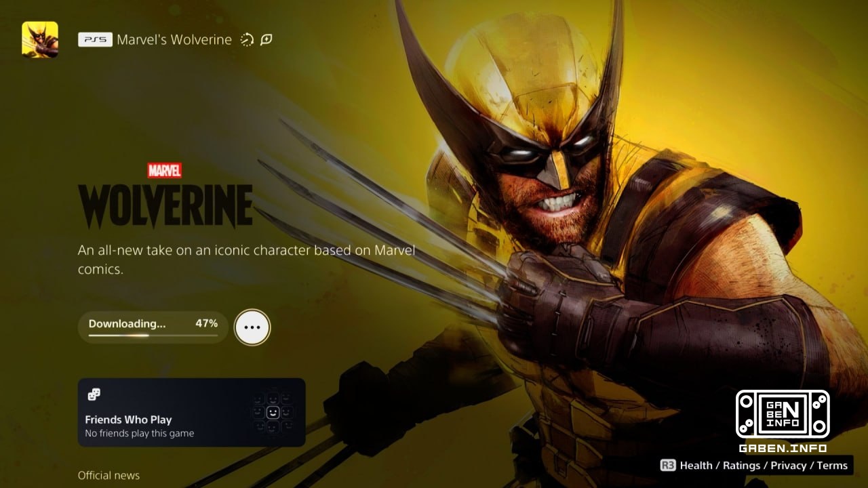Click the "Marvel's Wolverine" title text
The height and width of the screenshot is (488, 868).
click(x=174, y=39)
